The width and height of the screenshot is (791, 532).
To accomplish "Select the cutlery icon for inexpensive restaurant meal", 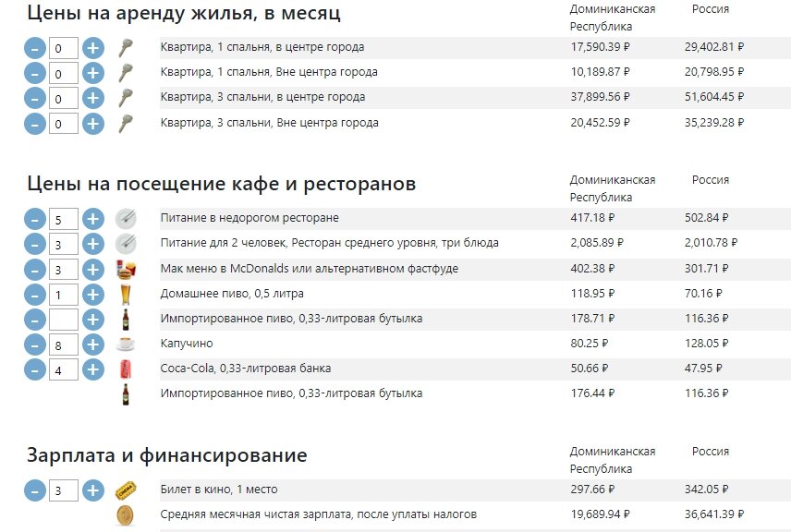I will coord(127,218).
